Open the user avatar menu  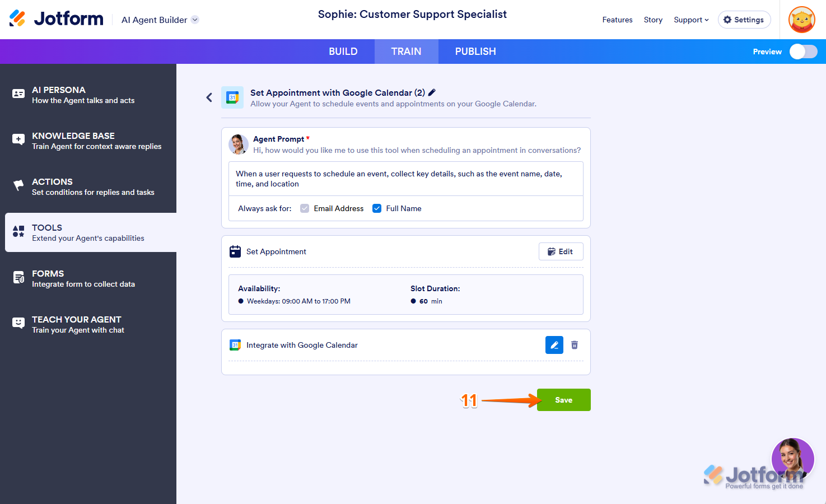click(x=802, y=20)
